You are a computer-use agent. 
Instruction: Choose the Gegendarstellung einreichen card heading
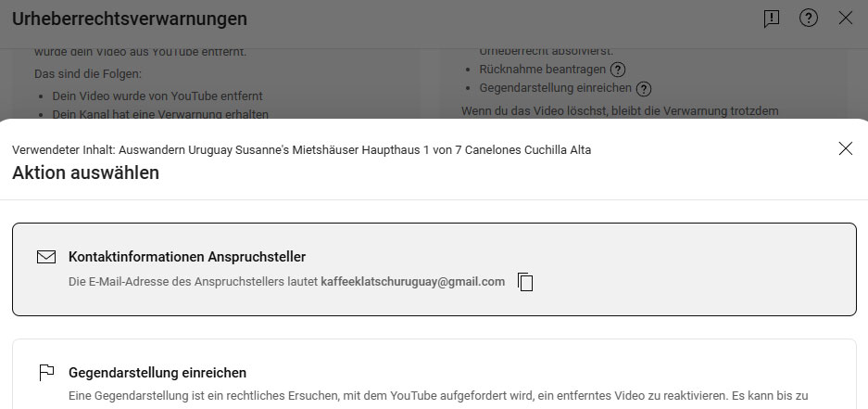157,373
